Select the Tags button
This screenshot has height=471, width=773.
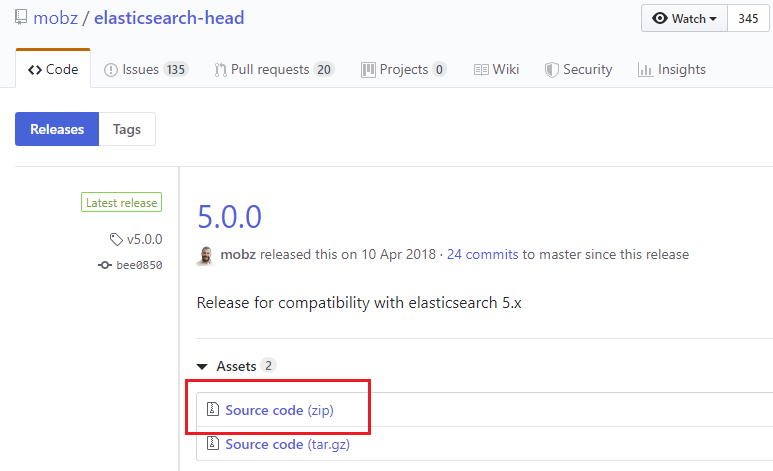pyautogui.click(x=127, y=129)
